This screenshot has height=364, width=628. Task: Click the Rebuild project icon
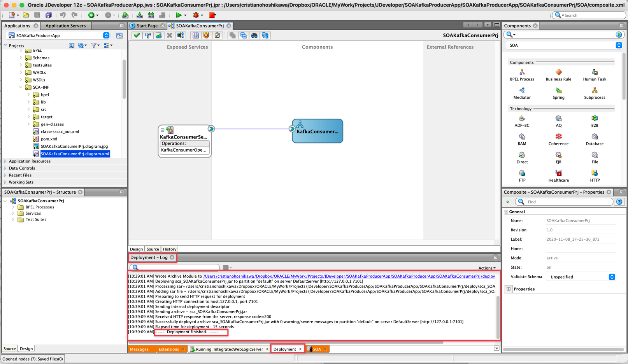(151, 15)
